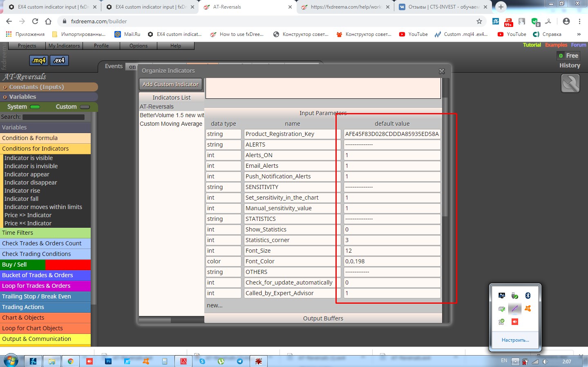Toggle the System blocks switch
The image size is (588, 367).
pyautogui.click(x=35, y=107)
